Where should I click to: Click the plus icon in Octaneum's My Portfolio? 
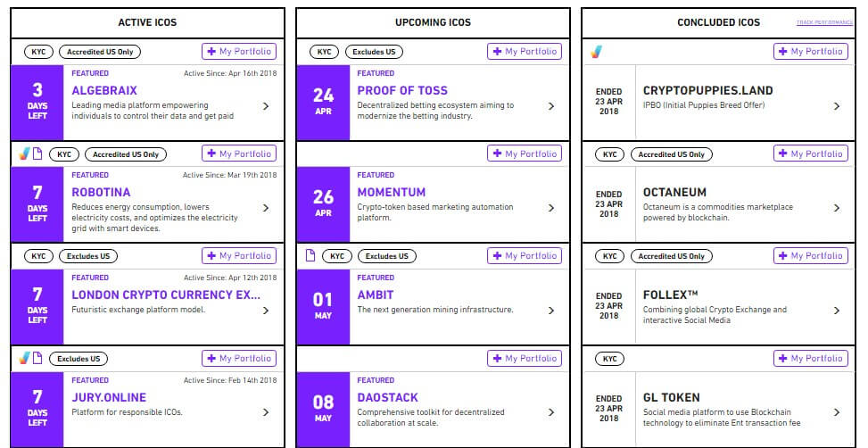tap(782, 153)
